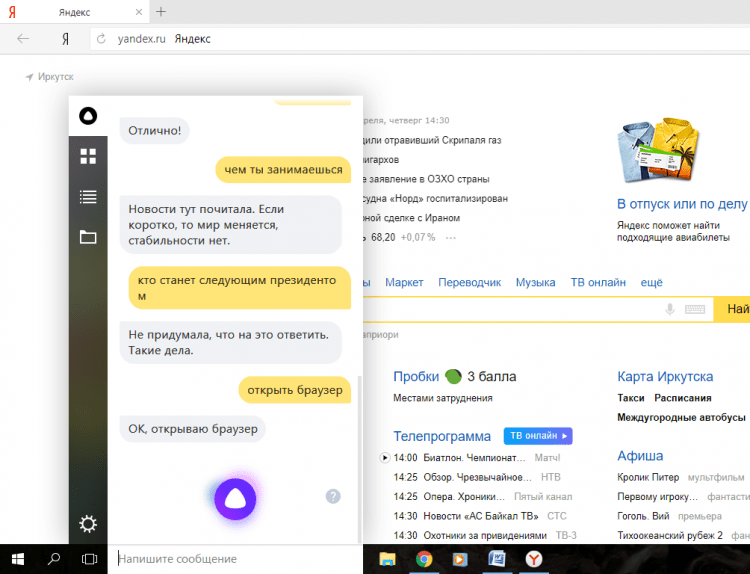Image resolution: width=750 pixels, height=574 pixels.
Task: Go to the Музыка service link
Action: 535,283
